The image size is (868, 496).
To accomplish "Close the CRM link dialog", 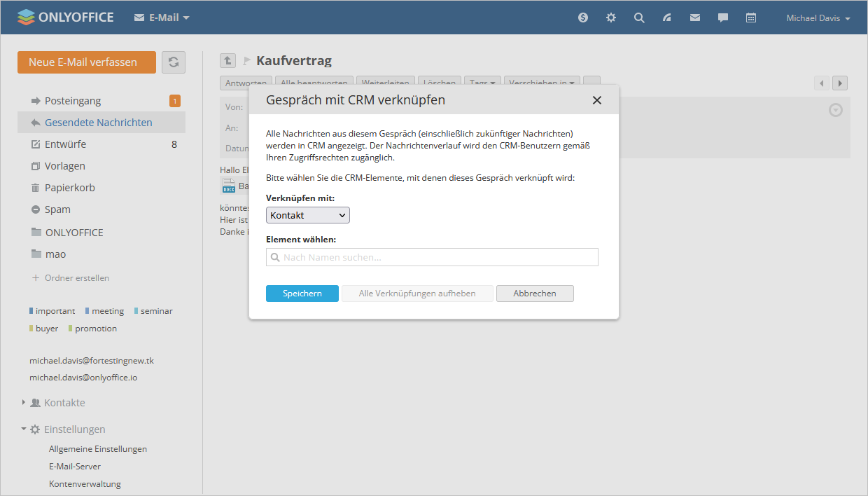I will 597,100.
